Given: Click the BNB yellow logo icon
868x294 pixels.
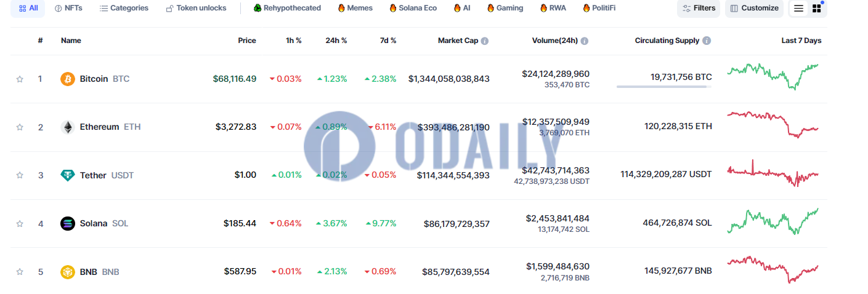Looking at the screenshot, I should pyautogui.click(x=68, y=271).
